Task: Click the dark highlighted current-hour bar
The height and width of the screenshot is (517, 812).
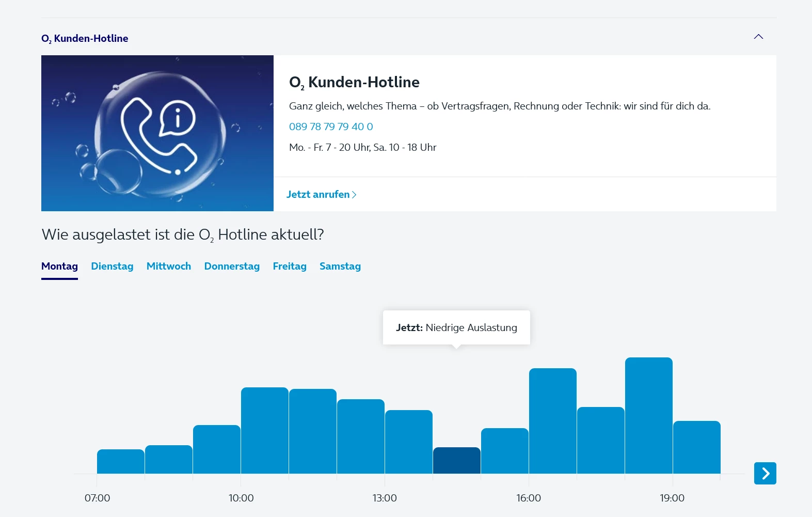Action: coord(457,461)
